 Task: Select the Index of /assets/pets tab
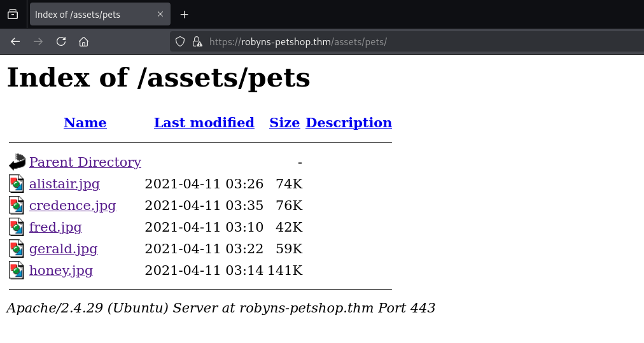click(x=89, y=14)
